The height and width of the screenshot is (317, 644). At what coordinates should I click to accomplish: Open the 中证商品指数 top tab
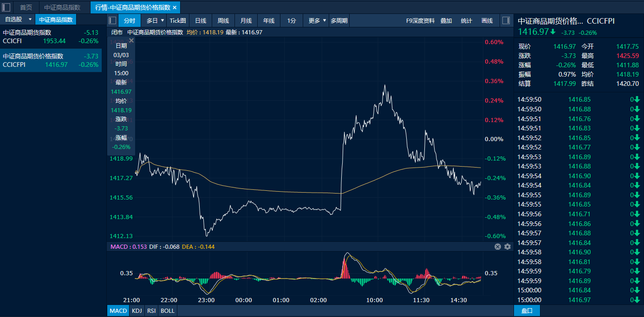click(62, 7)
